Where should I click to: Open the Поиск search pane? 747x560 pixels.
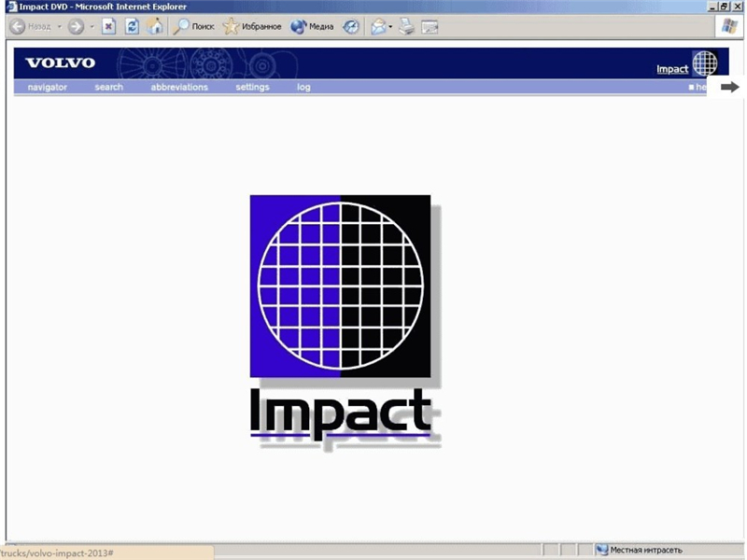193,26
